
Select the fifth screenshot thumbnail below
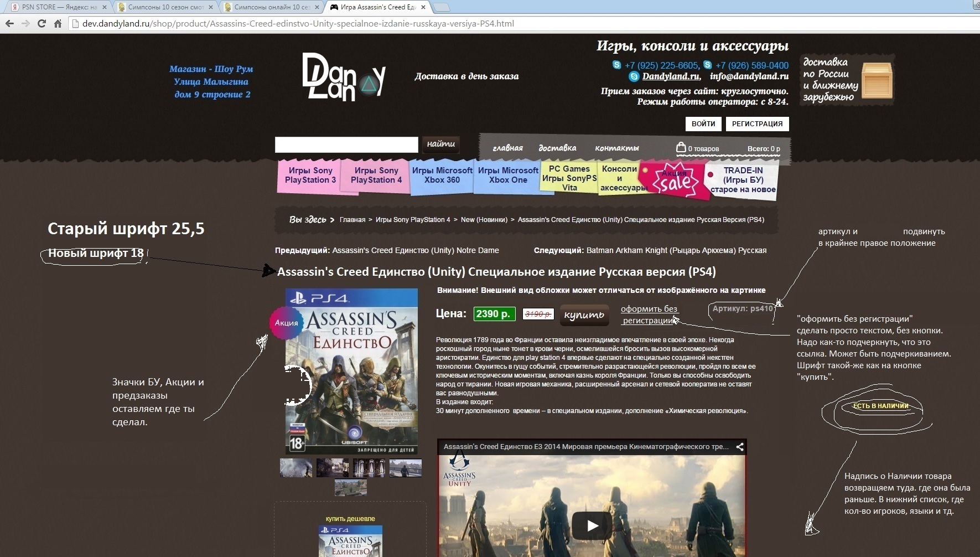pyautogui.click(x=351, y=488)
